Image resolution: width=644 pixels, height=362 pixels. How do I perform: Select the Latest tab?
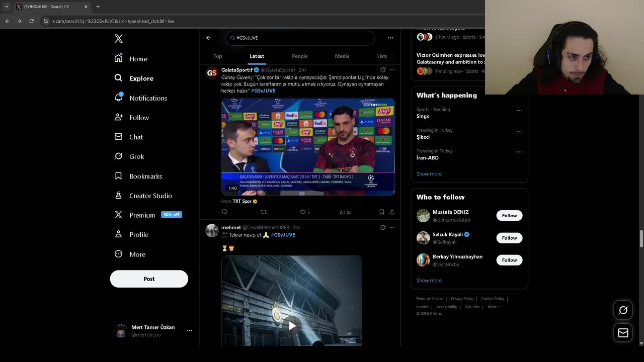tap(257, 56)
